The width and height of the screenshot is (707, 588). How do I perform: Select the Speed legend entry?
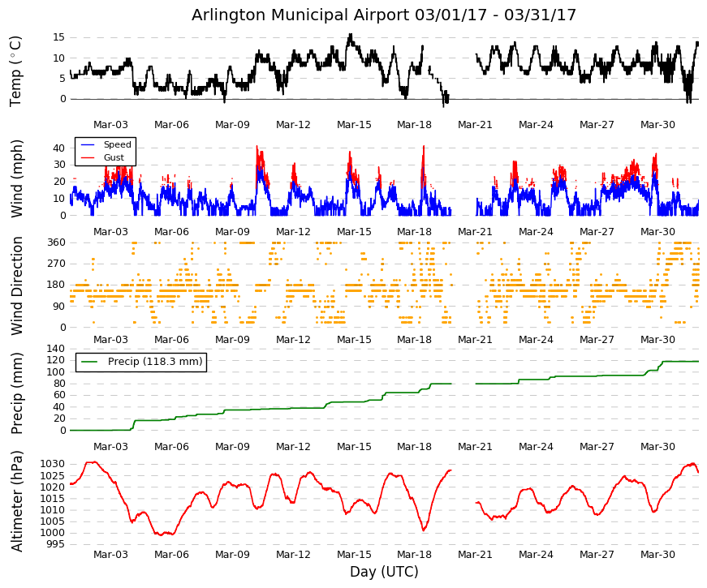click(106, 144)
